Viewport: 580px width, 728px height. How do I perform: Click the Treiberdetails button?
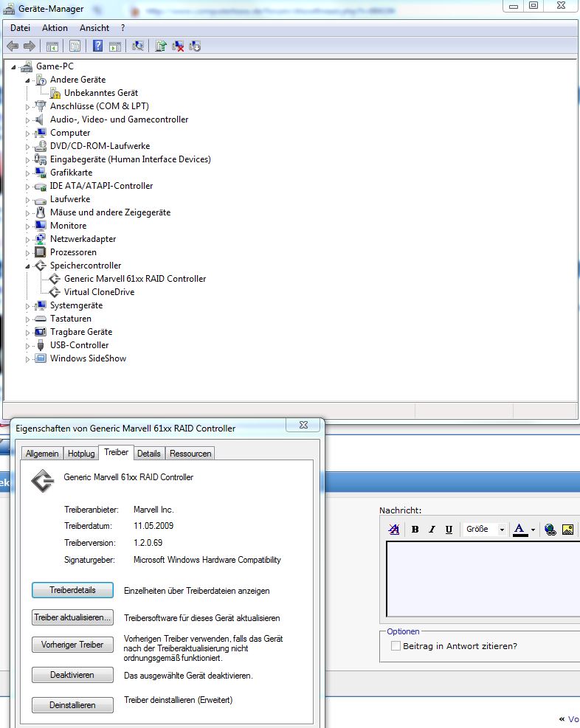coord(72,590)
